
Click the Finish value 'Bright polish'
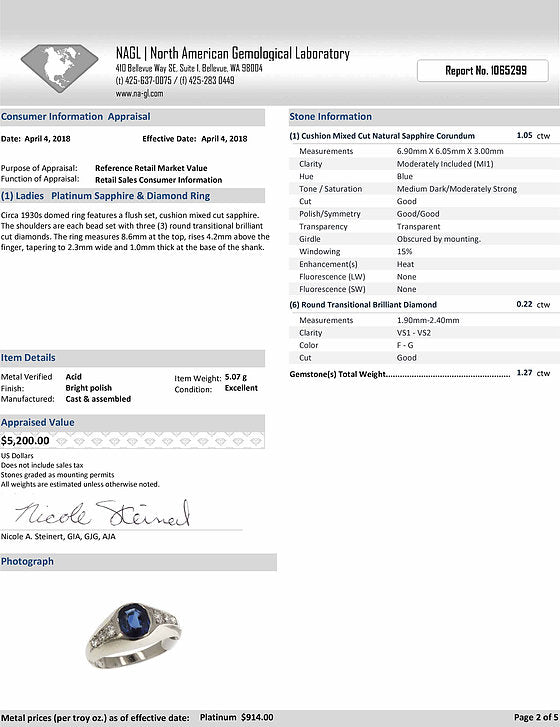[x=89, y=388]
